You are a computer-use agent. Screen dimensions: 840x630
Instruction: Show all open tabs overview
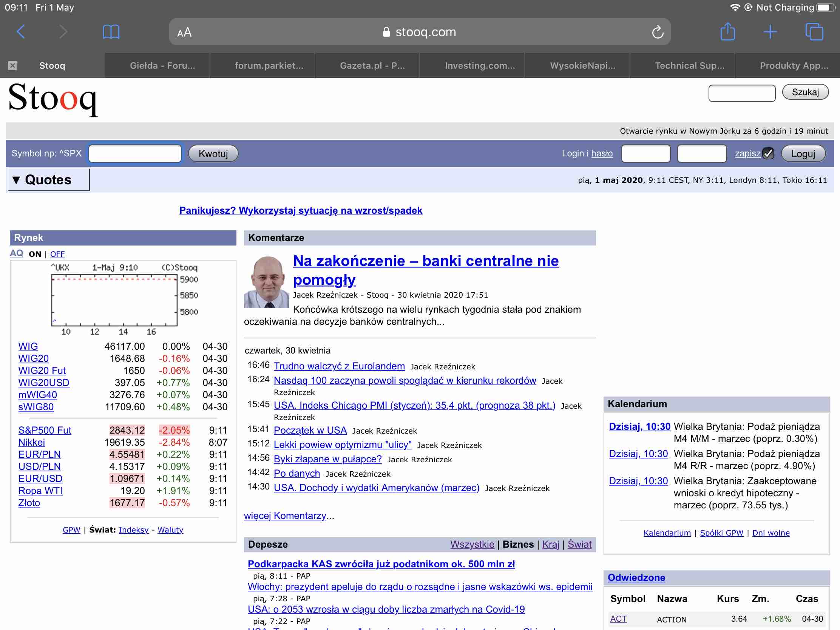tap(814, 32)
